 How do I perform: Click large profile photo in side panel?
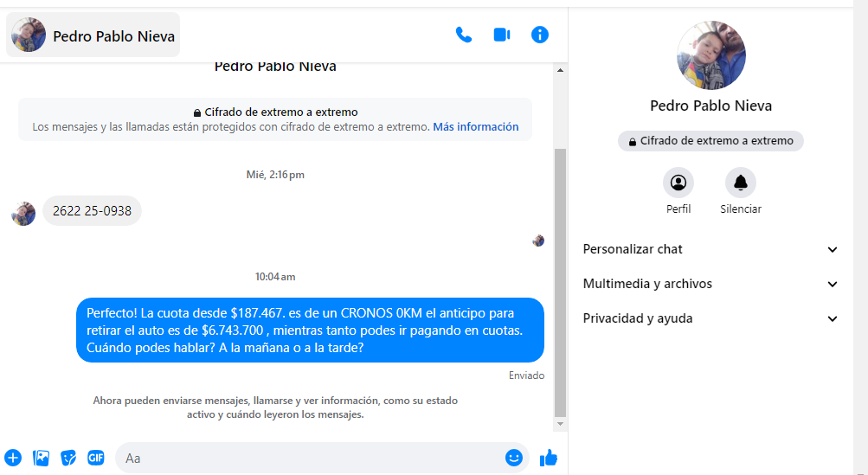coord(710,55)
